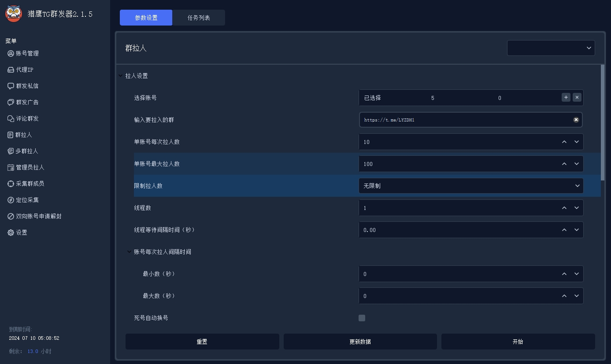This screenshot has height=364, width=611.
Task: Add accounts with the plus button
Action: pos(566,97)
